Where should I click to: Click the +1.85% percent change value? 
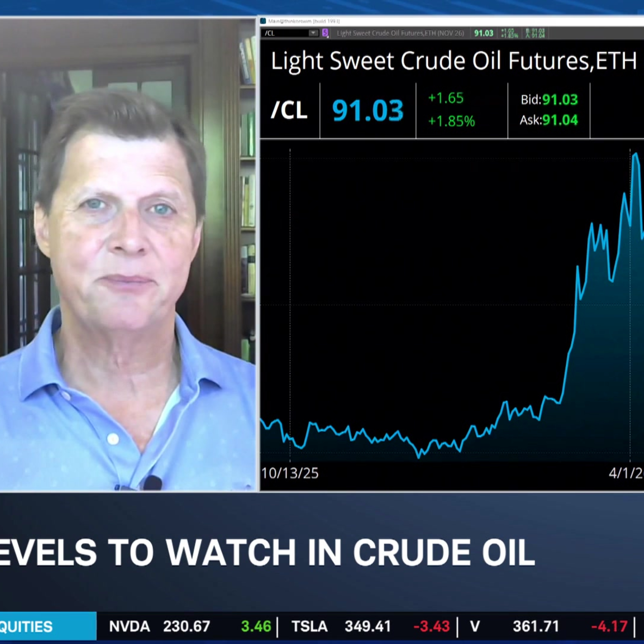[x=451, y=121]
